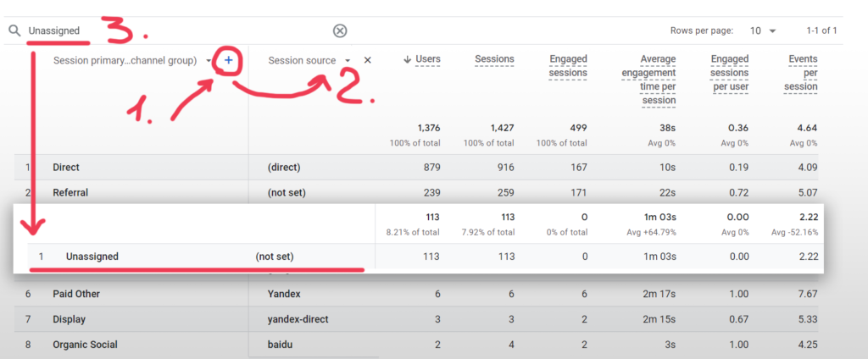868x359 pixels.
Task: Sort table by Sessions column
Action: tap(494, 59)
